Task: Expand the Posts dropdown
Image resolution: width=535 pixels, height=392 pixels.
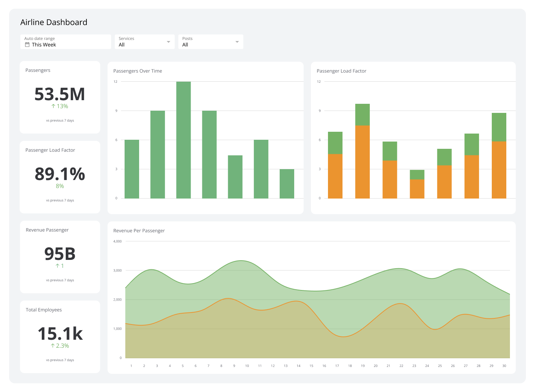Action: tap(211, 41)
